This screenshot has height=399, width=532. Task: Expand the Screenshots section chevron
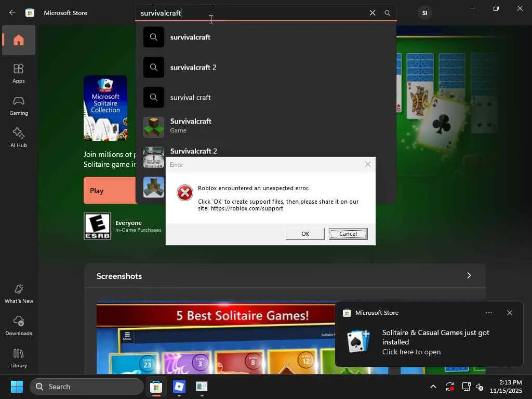[469, 275]
